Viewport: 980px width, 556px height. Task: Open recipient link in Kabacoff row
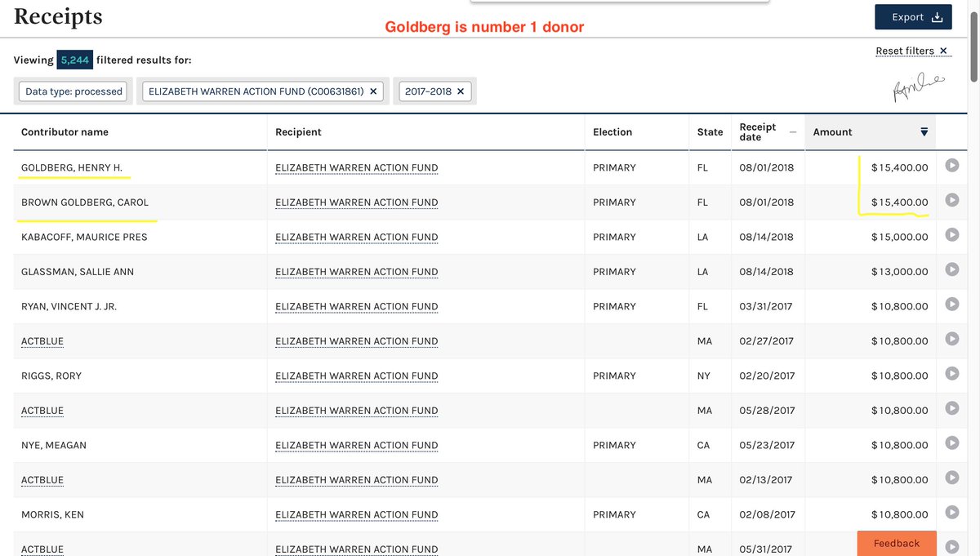(356, 238)
